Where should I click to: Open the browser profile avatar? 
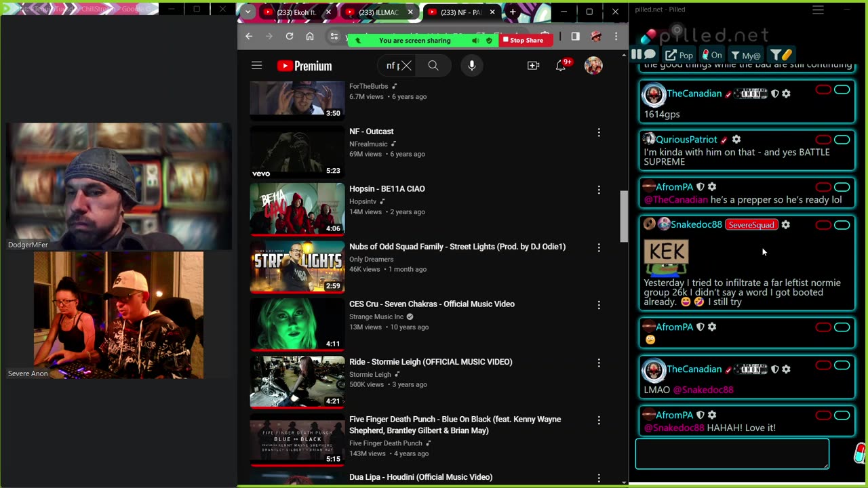pyautogui.click(x=596, y=37)
